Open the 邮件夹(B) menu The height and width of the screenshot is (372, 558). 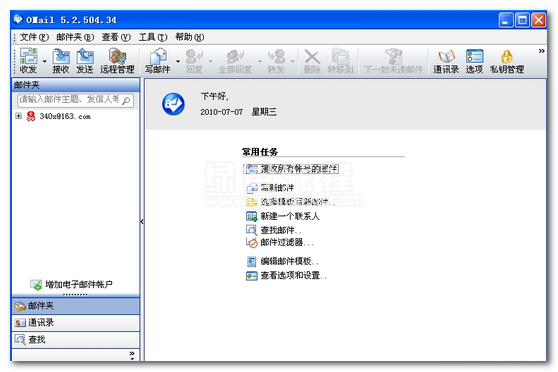75,37
